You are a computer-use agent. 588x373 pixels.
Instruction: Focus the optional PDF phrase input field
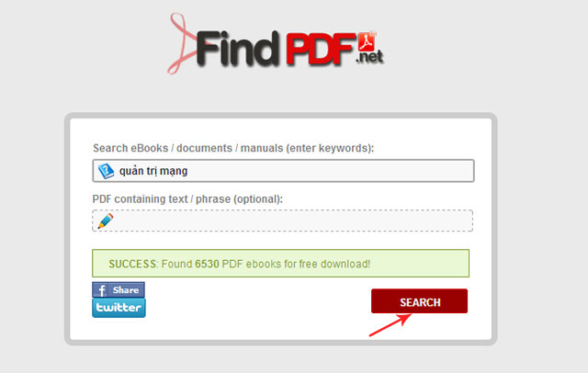[x=282, y=220]
